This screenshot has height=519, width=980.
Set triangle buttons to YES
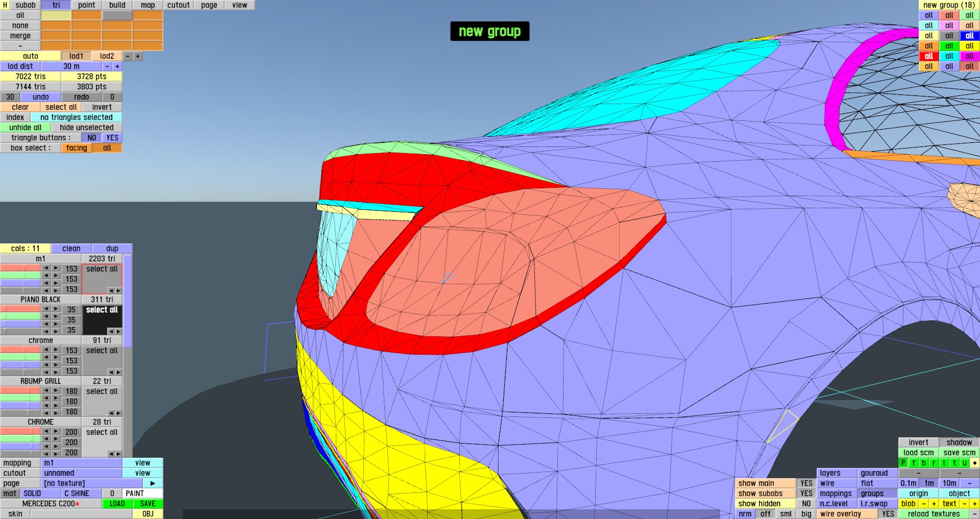[112, 138]
